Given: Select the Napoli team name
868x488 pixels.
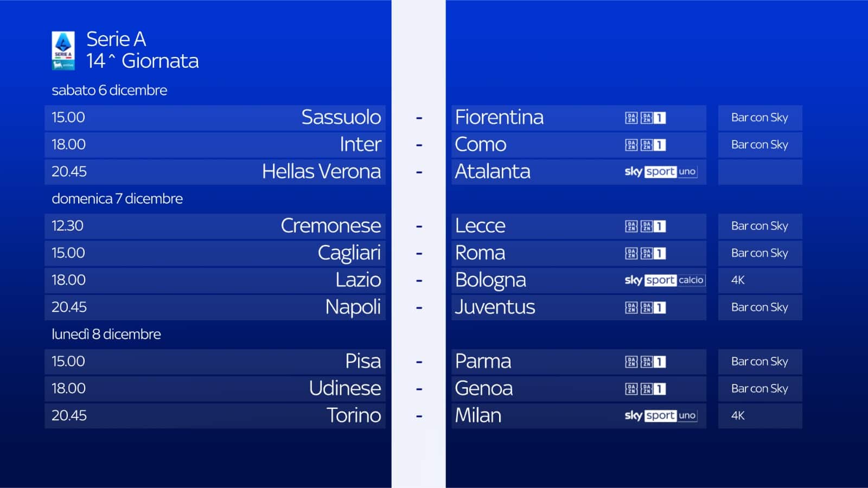Looking at the screenshot, I should point(353,307).
